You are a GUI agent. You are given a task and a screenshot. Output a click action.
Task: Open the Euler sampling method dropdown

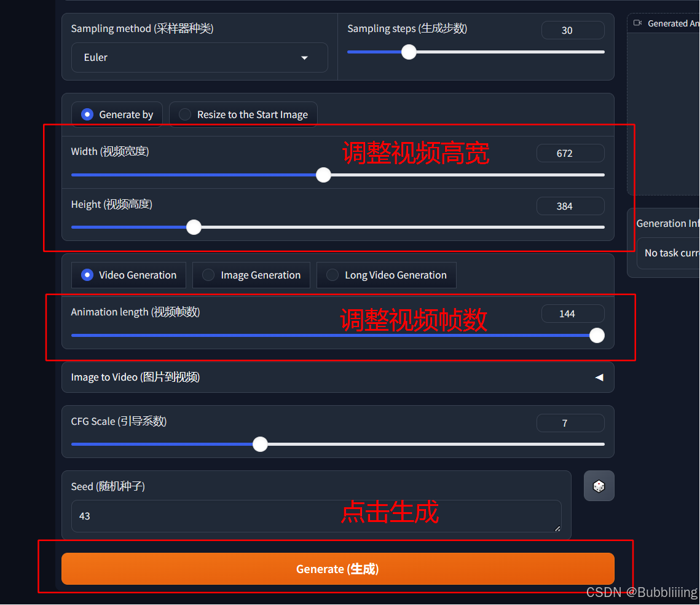click(200, 58)
